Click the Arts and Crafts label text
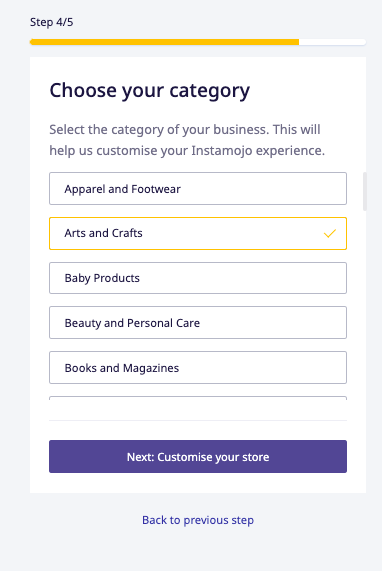The height and width of the screenshot is (571, 382). (103, 233)
